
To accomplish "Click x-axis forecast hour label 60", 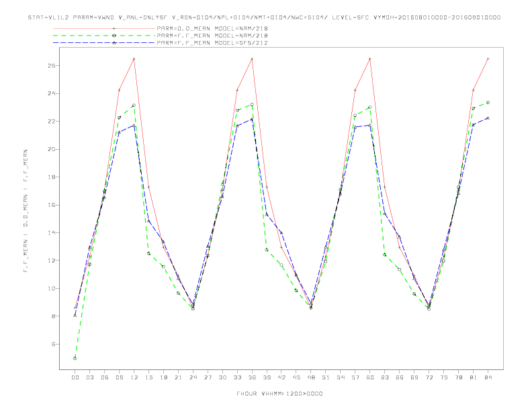I will pos(370,377).
